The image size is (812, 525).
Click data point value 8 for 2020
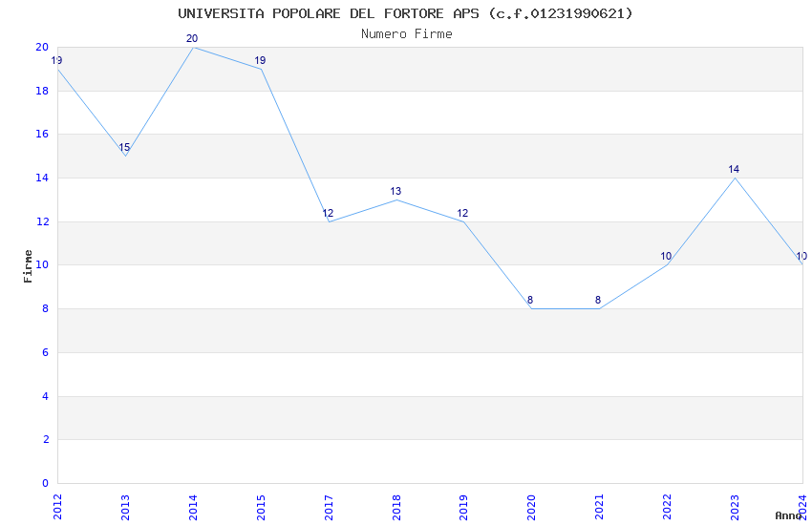point(530,300)
